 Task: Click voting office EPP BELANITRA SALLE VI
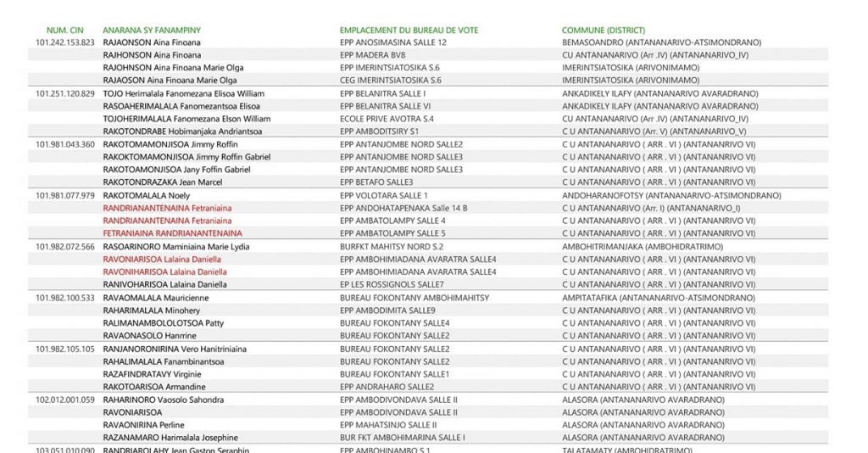[x=386, y=106]
